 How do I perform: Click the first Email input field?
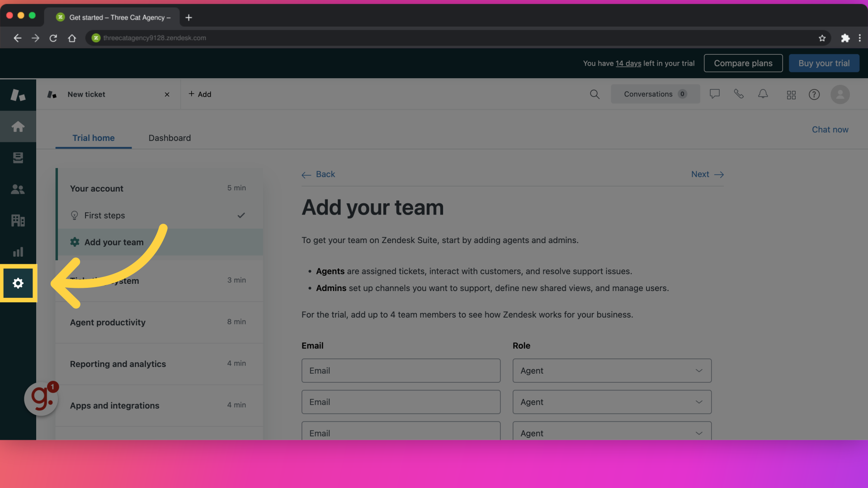coord(401,370)
